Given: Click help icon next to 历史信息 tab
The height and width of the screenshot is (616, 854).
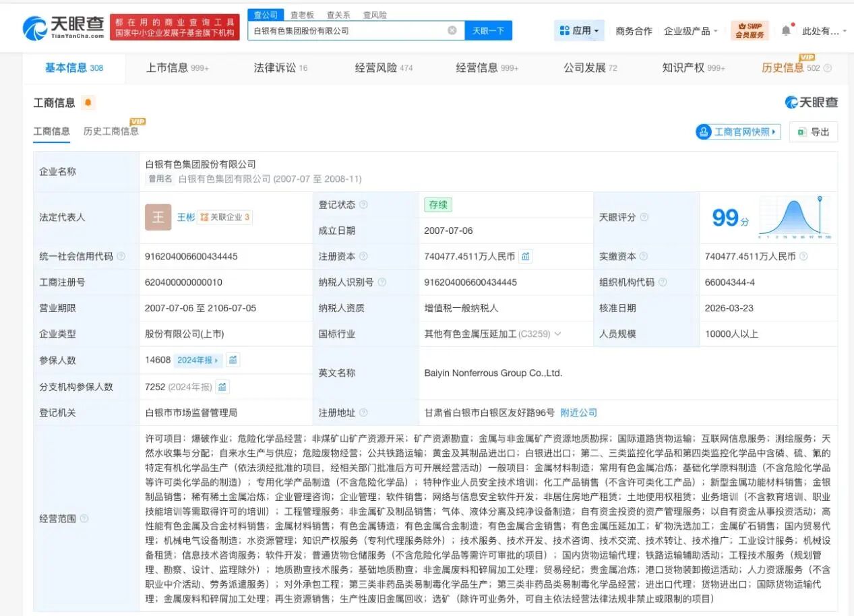Looking at the screenshot, I should click(x=828, y=68).
